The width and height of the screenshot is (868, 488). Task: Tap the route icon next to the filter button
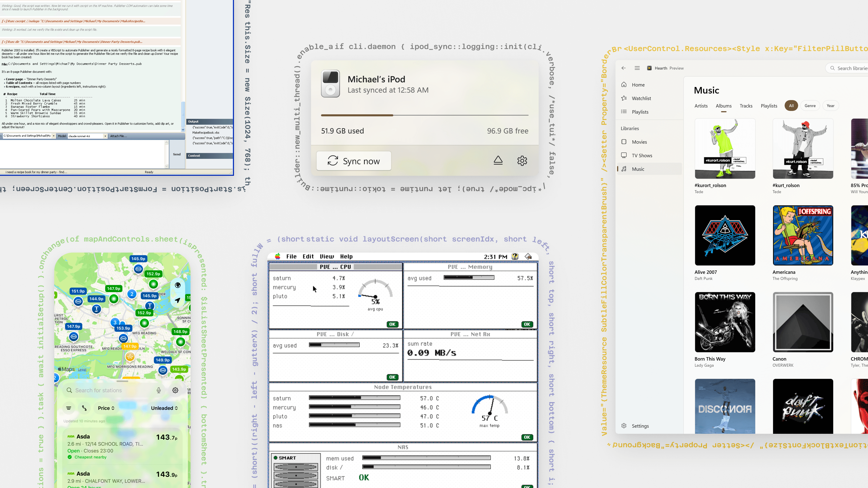tap(84, 408)
